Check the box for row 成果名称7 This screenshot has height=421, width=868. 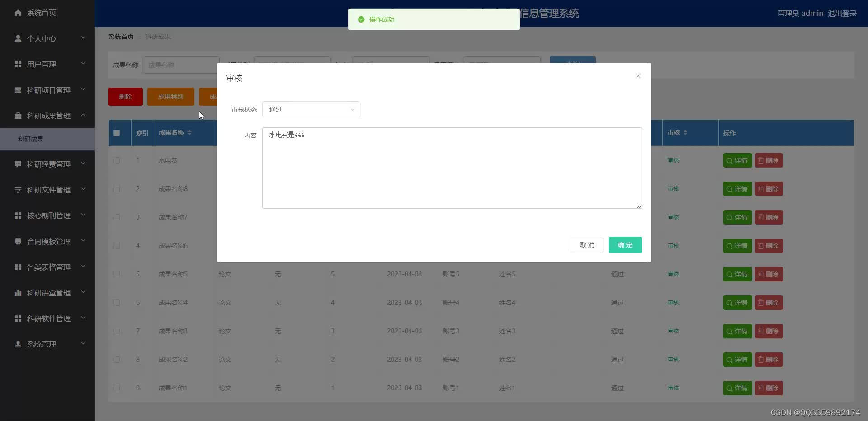pos(117,217)
